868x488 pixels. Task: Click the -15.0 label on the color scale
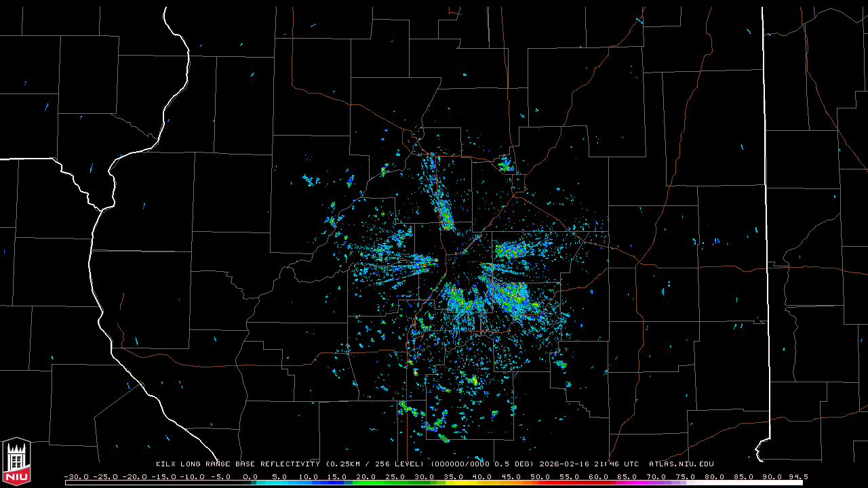pyautogui.click(x=163, y=476)
